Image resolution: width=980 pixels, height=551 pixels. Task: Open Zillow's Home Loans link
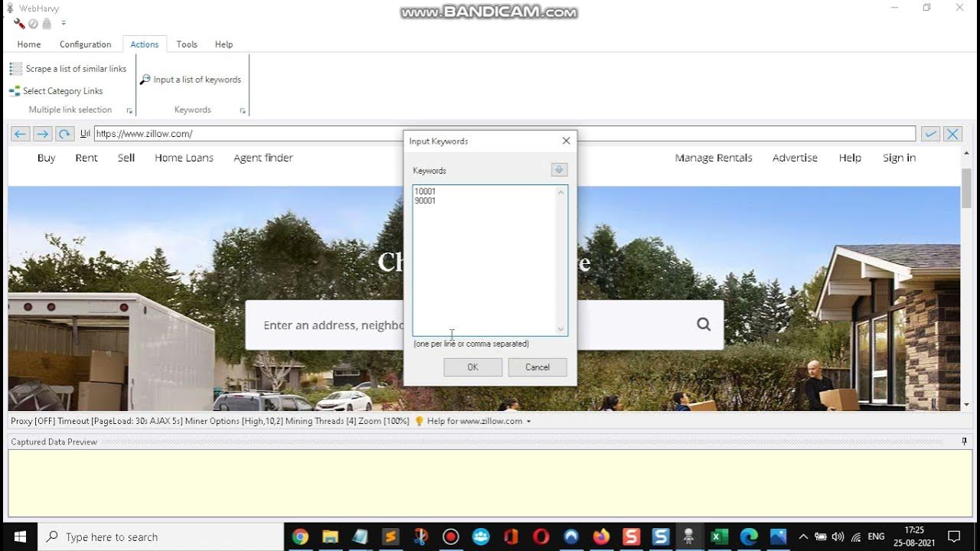click(184, 158)
